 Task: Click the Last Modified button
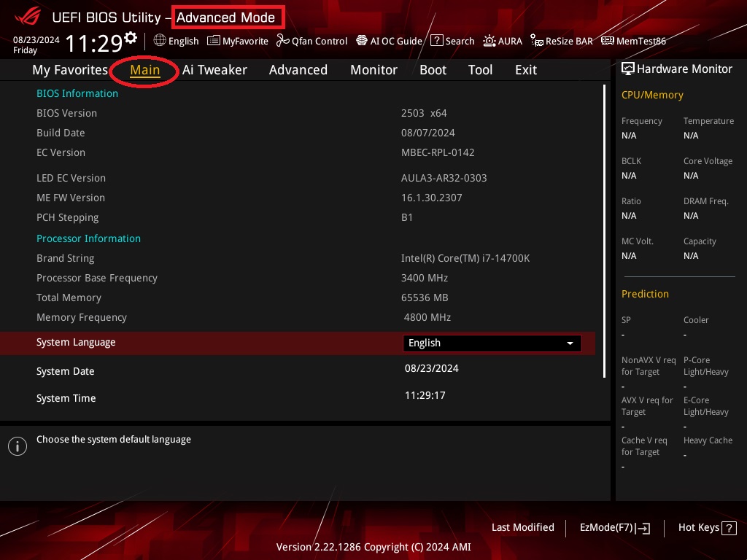point(522,528)
